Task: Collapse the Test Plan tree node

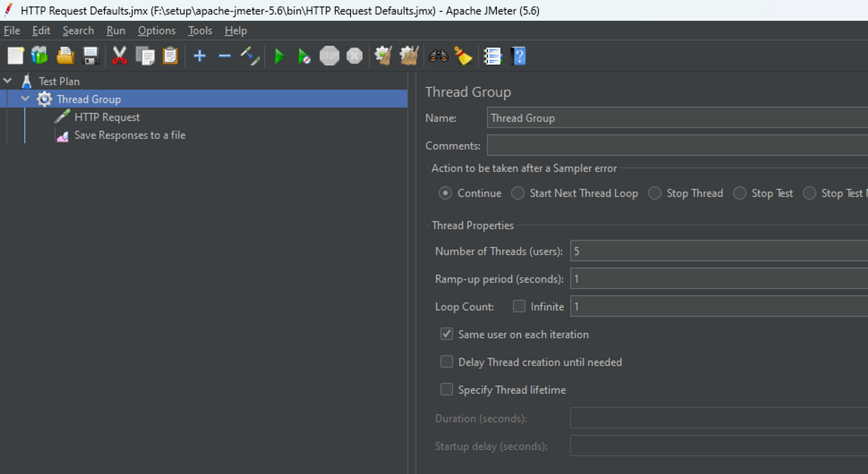Action: coord(8,81)
